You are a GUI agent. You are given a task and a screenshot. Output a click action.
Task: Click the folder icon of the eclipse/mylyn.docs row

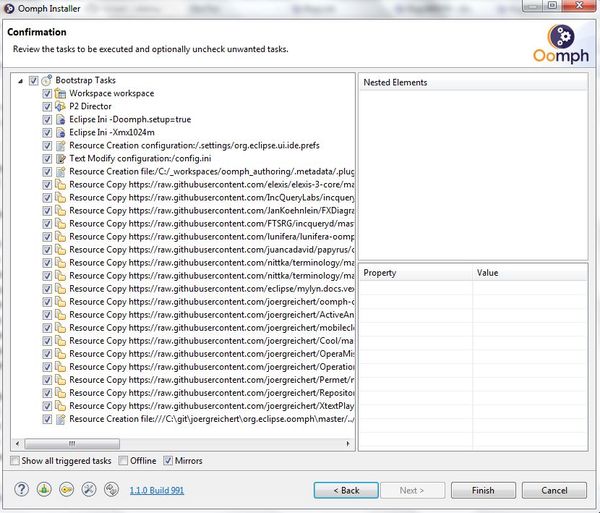click(x=60, y=288)
